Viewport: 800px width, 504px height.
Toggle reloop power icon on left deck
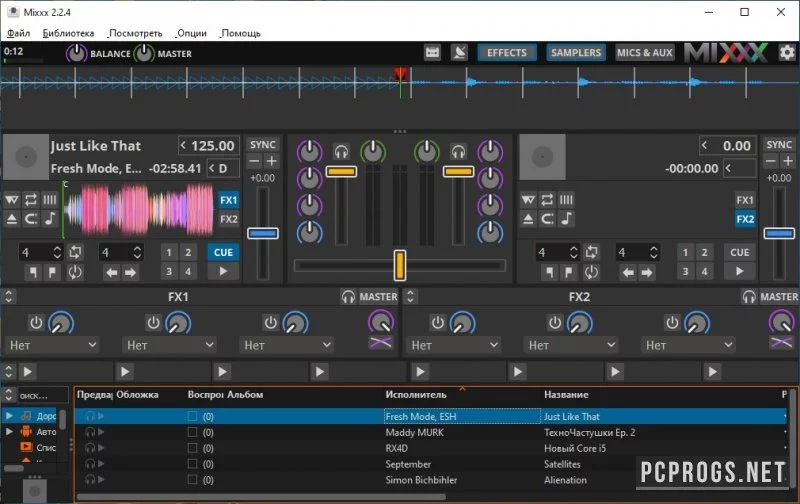75,272
